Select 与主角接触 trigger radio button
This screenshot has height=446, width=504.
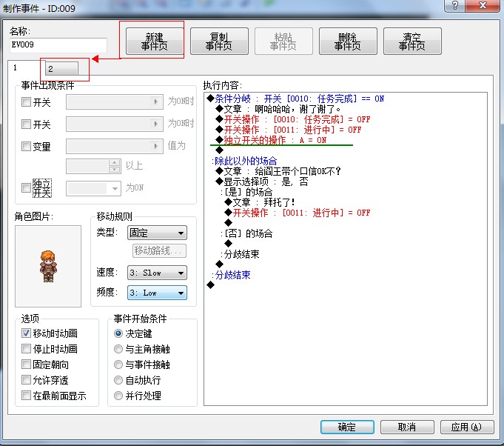118,349
